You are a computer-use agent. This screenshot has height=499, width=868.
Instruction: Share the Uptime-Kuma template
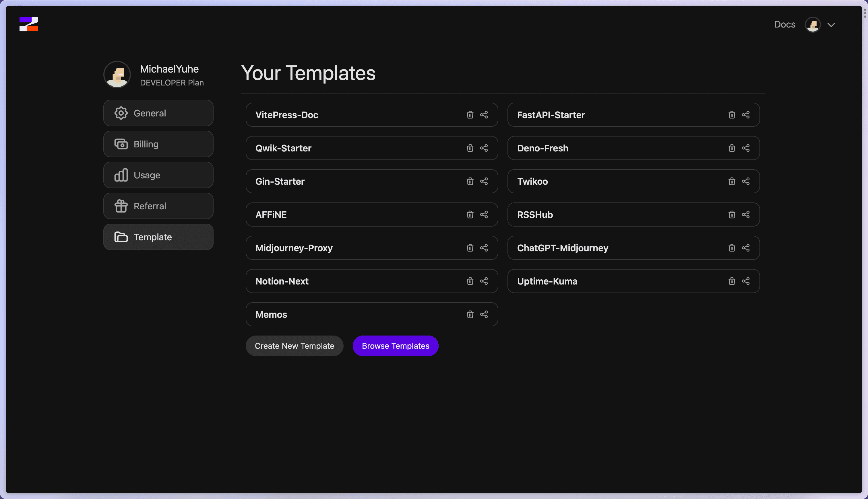point(745,281)
